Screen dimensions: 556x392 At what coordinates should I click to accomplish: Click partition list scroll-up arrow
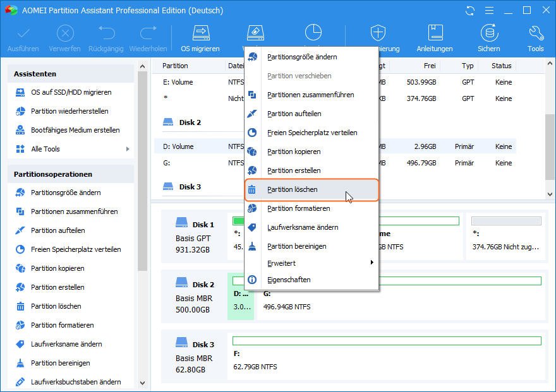coord(550,64)
